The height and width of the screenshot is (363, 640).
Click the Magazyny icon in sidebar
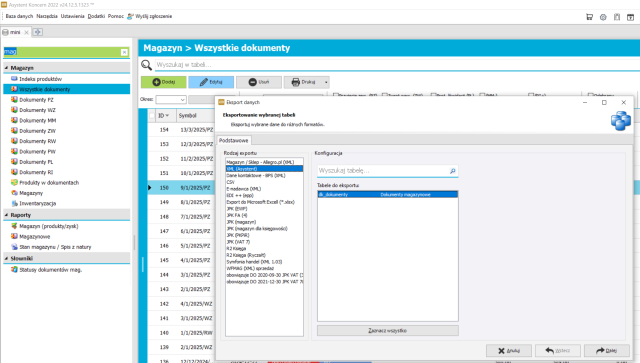pos(14,193)
